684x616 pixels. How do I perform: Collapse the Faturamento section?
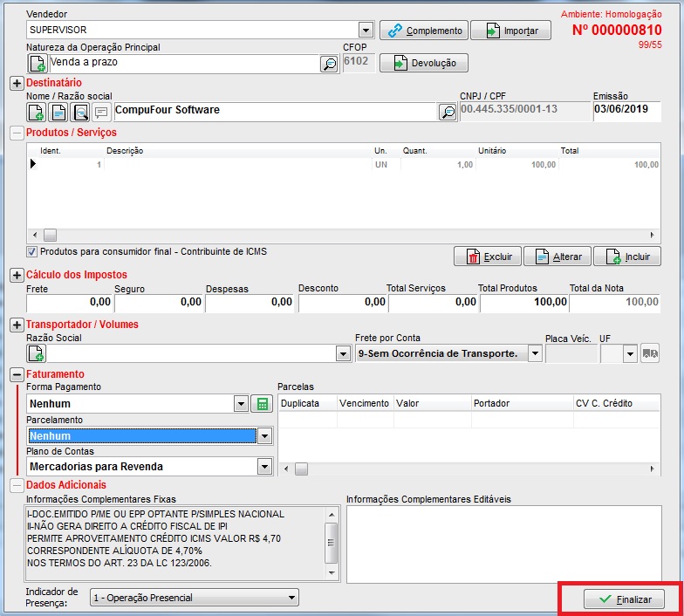tap(16, 374)
